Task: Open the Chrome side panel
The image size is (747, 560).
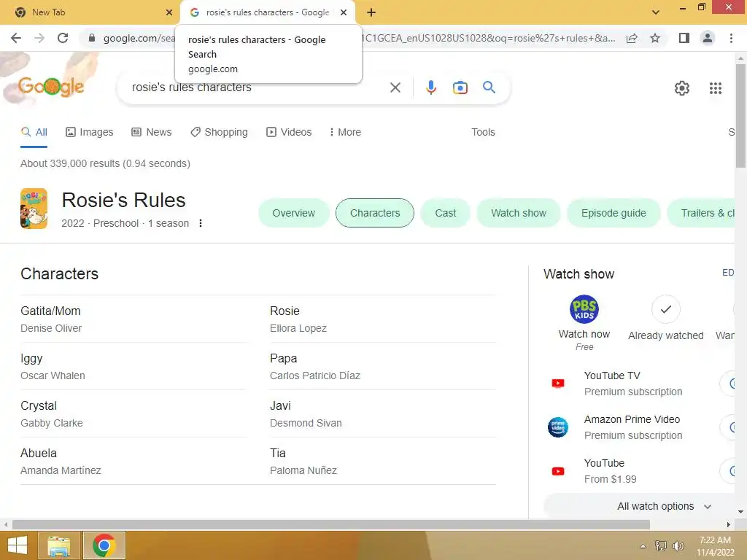Action: 684,38
